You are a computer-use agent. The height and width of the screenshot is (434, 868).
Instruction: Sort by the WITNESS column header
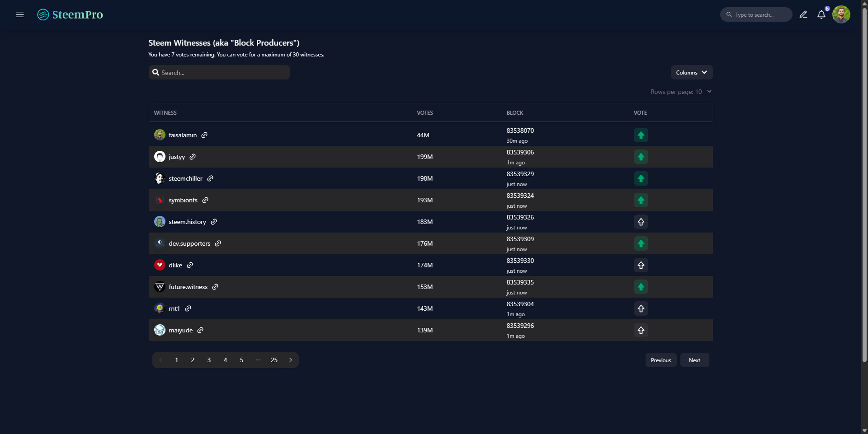(165, 113)
